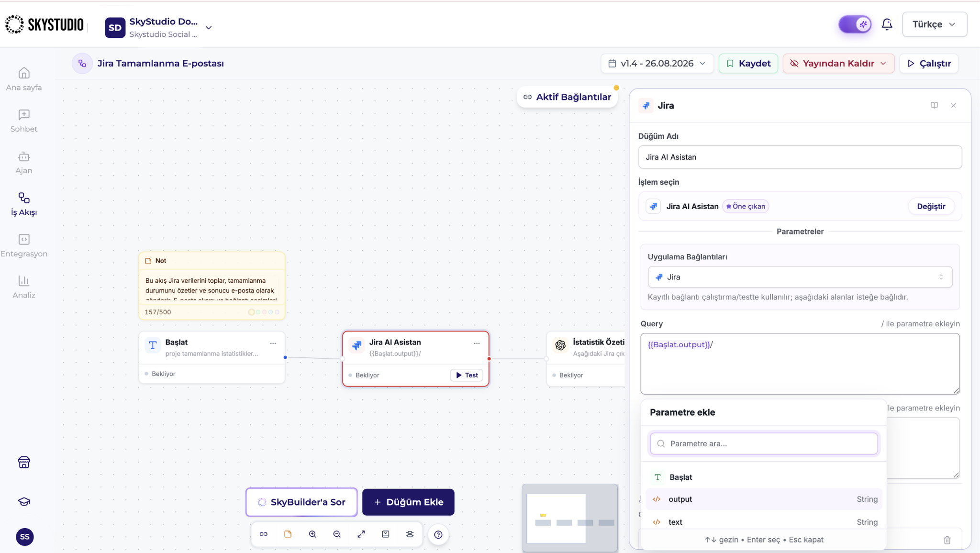The height and width of the screenshot is (553, 980).
Task: Click the SkyStudio logo
Action: tap(45, 24)
